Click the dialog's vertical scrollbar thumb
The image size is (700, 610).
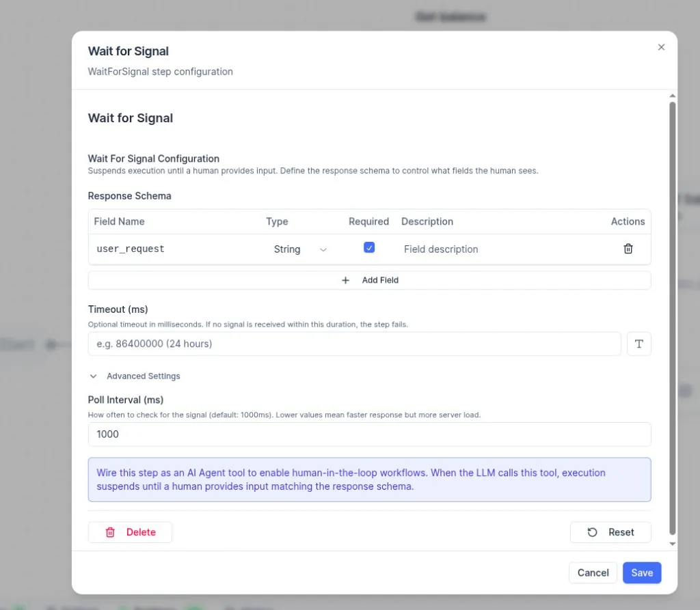(672, 314)
